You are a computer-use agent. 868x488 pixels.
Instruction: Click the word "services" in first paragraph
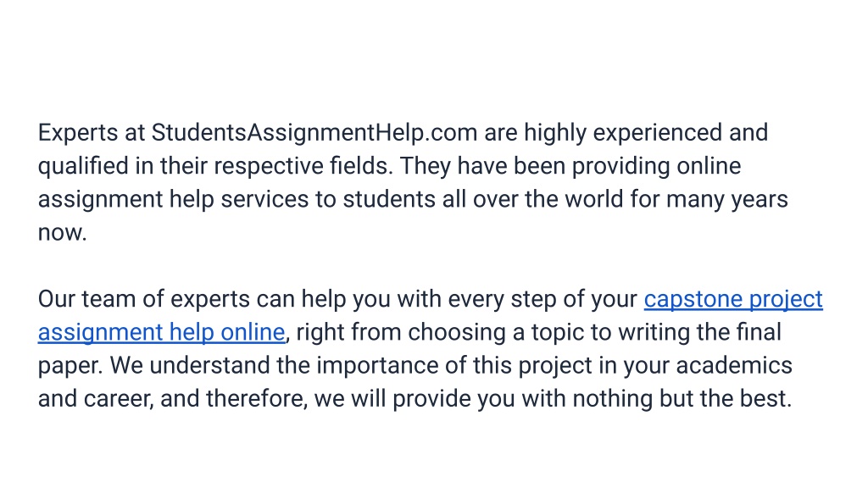pos(264,200)
